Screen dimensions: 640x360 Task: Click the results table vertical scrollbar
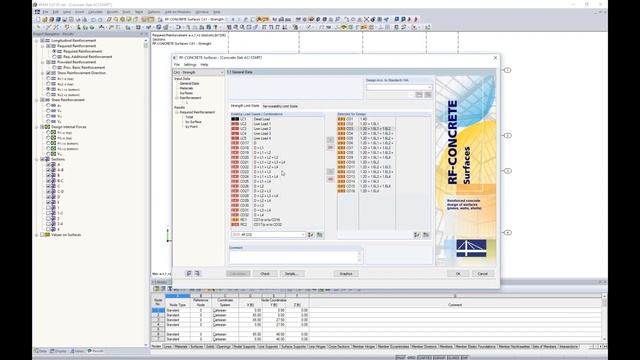tap(604, 318)
